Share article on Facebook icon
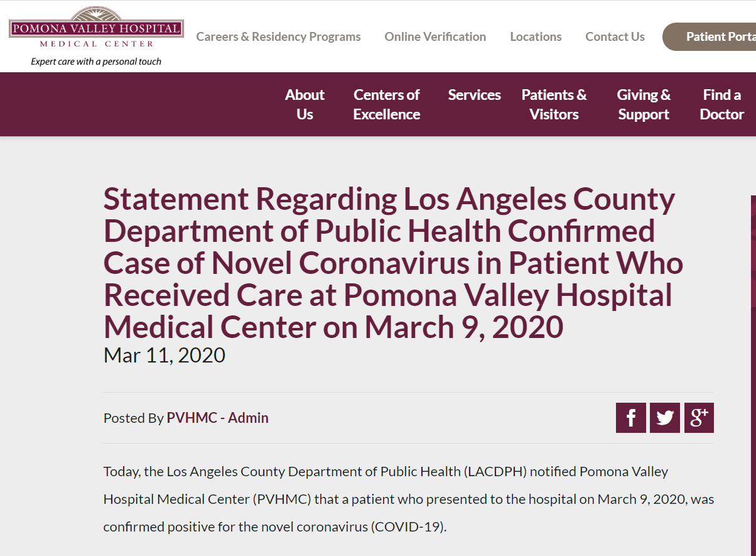This screenshot has height=556, width=756. 630,418
